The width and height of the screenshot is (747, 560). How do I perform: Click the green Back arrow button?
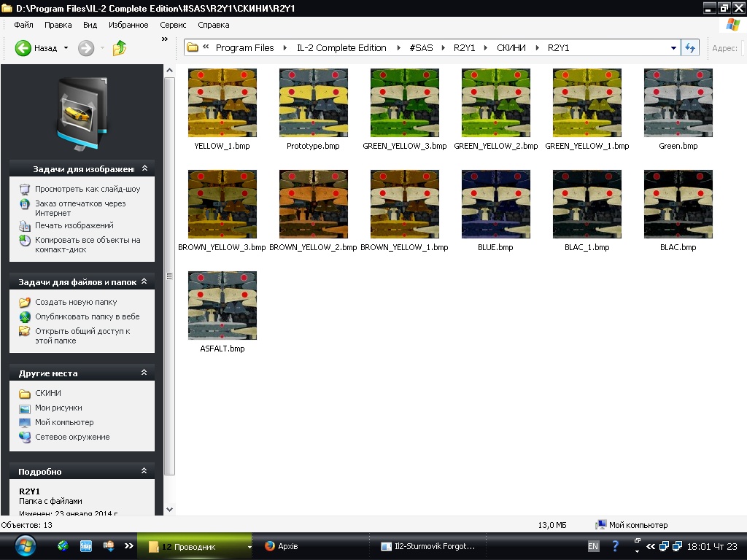pyautogui.click(x=23, y=48)
